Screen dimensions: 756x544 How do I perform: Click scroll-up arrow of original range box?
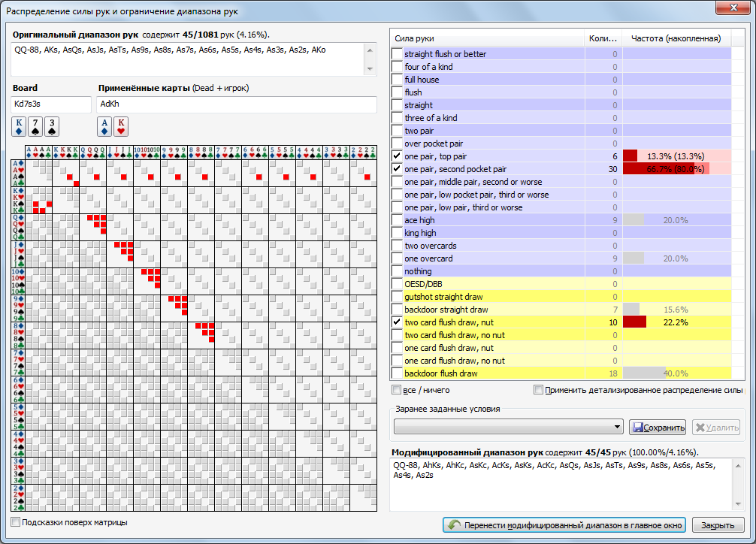(370, 50)
